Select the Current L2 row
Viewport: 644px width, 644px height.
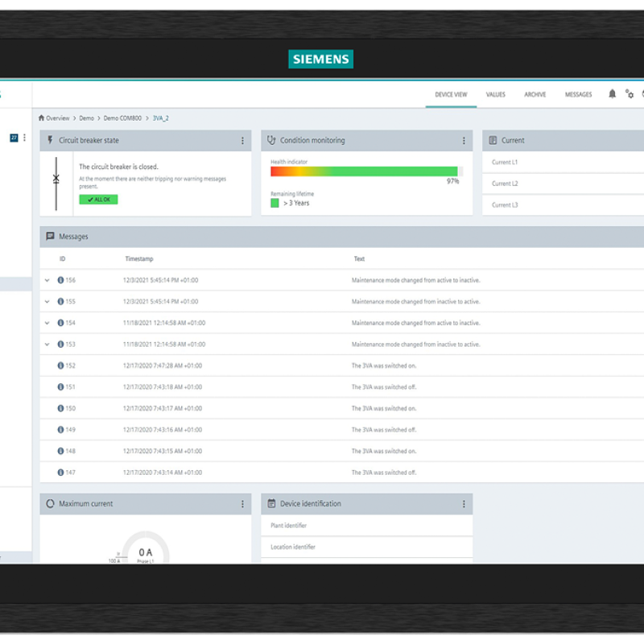point(563,184)
